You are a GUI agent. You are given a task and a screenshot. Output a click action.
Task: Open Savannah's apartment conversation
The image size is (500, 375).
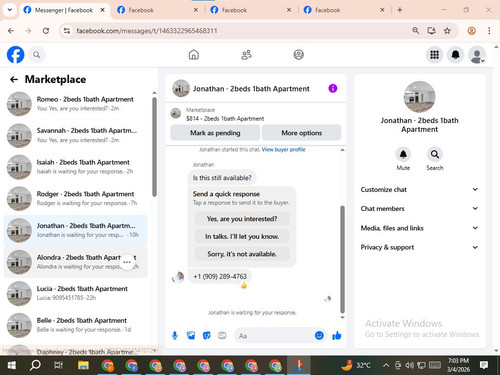[x=75, y=135]
